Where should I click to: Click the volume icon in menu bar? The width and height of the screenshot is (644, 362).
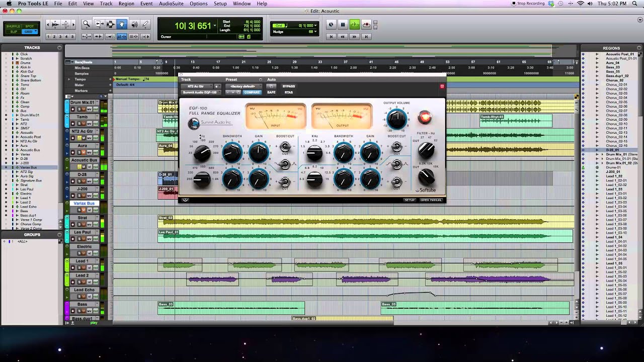[x=591, y=4]
